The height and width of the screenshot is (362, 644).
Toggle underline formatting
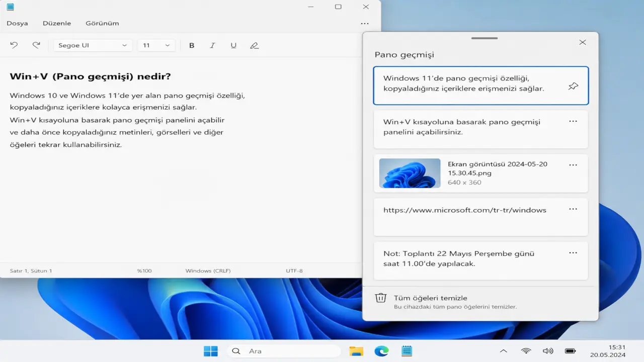[233, 45]
